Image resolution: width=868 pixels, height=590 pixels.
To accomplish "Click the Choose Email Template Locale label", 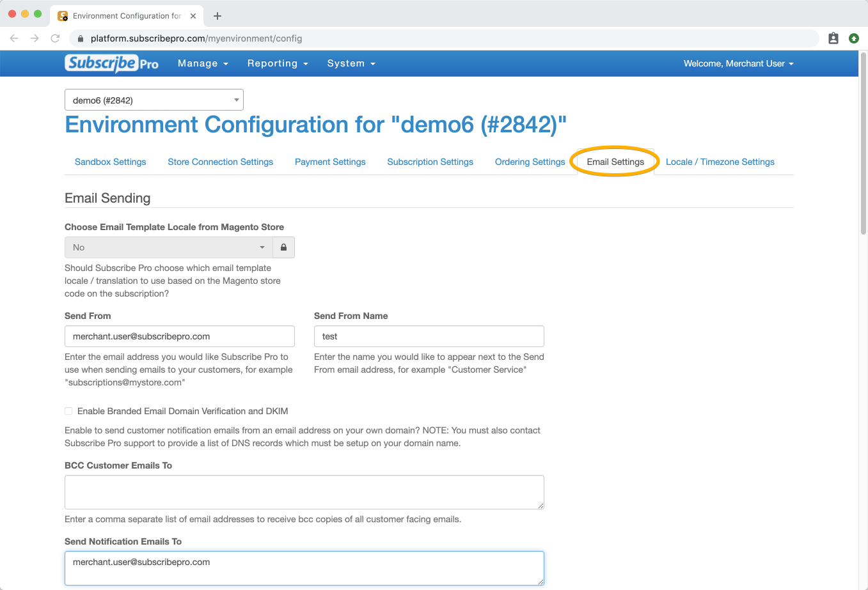I will coord(175,227).
